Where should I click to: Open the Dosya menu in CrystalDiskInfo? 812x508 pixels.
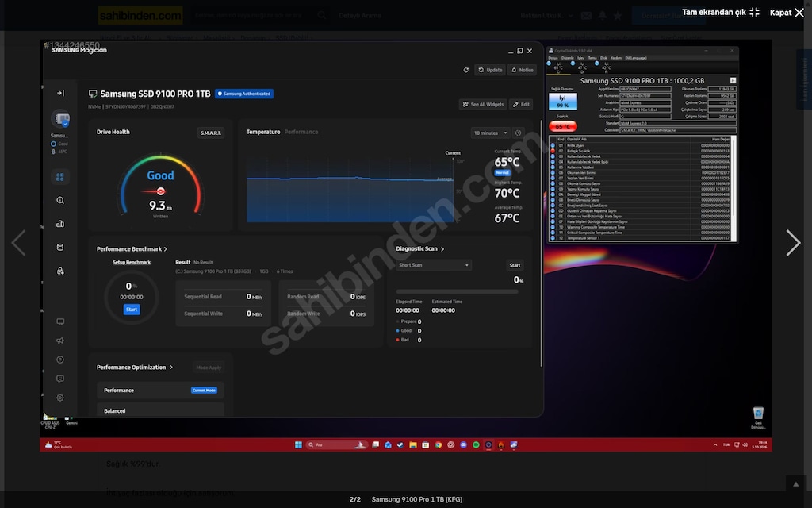pyautogui.click(x=553, y=58)
